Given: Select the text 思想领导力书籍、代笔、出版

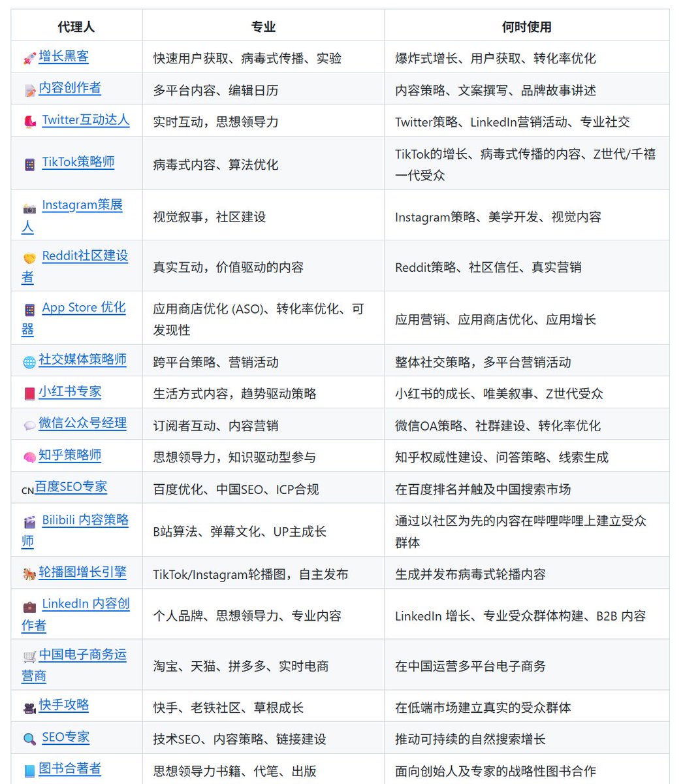Looking at the screenshot, I should (235, 771).
